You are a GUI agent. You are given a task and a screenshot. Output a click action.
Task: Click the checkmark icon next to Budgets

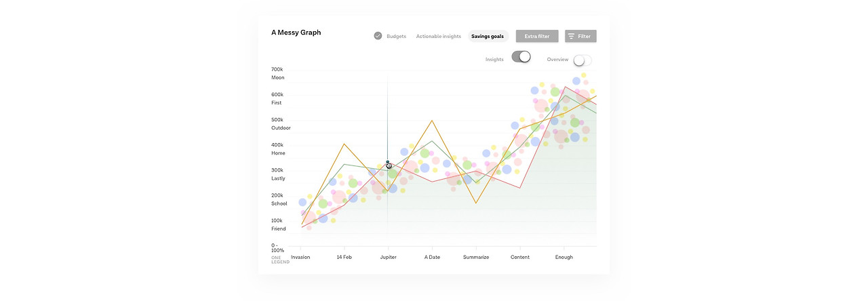coord(378,36)
